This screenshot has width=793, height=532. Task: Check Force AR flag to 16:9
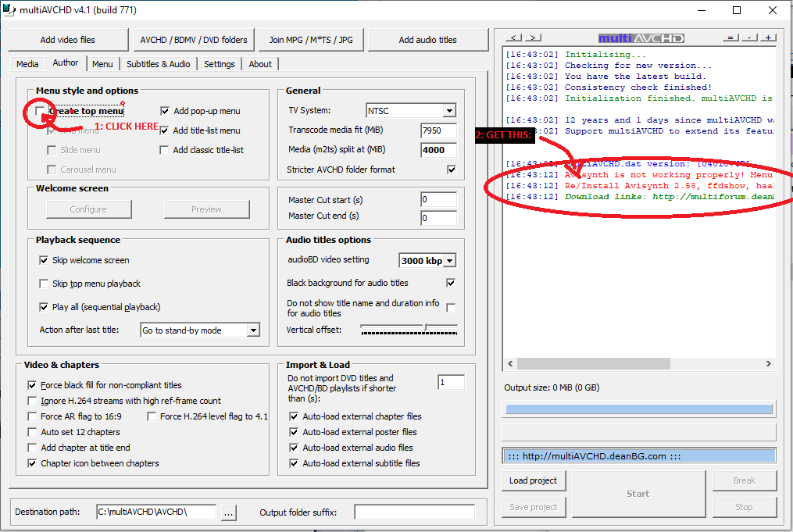pyautogui.click(x=32, y=416)
